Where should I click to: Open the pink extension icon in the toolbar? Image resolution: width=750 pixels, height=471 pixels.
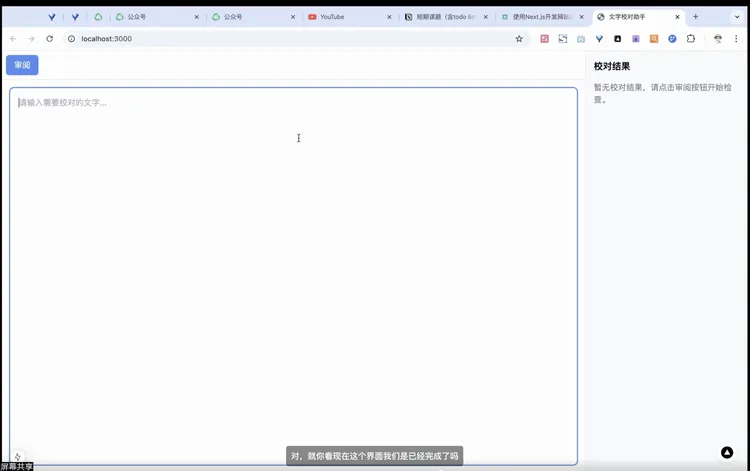tap(544, 39)
